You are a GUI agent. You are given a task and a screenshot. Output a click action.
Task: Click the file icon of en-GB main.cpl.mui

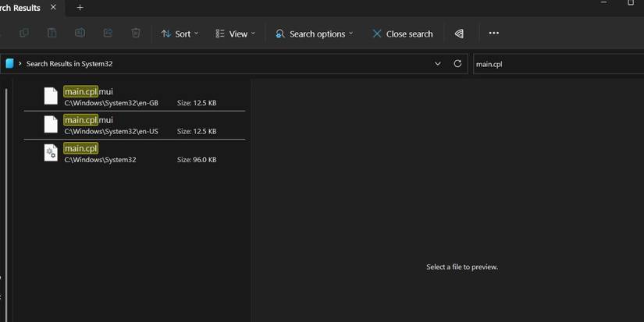(51, 96)
